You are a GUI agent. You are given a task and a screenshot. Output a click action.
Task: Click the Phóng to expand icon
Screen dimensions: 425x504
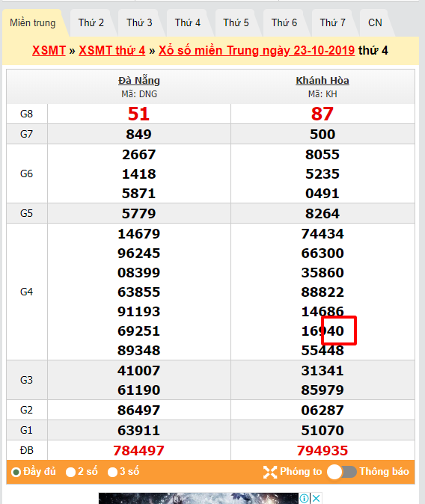[x=269, y=472]
